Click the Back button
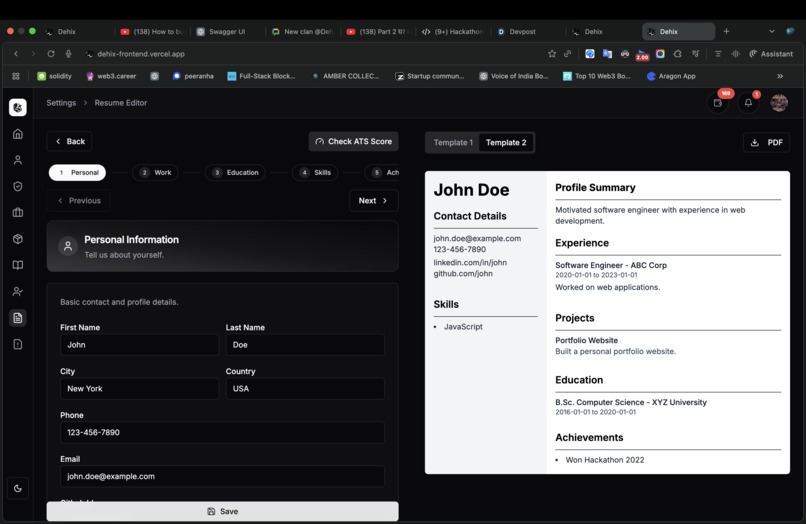The height and width of the screenshot is (524, 806). tap(69, 141)
